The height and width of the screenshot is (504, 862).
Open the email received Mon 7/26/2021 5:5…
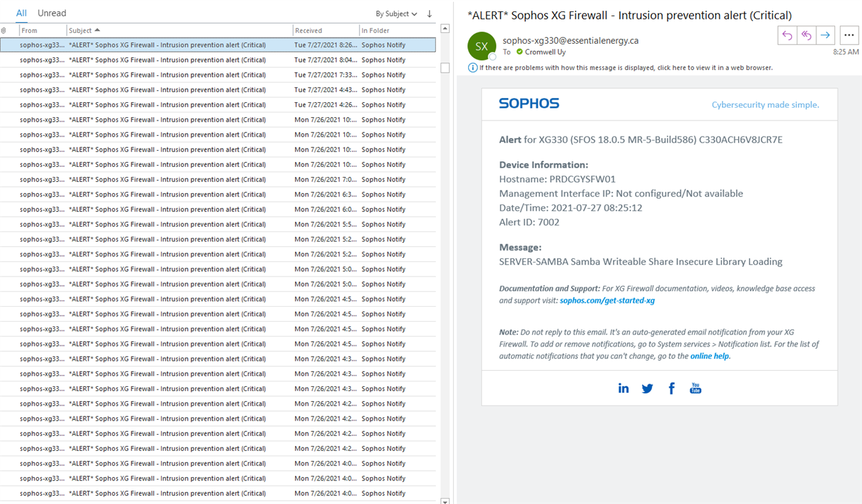(x=218, y=224)
